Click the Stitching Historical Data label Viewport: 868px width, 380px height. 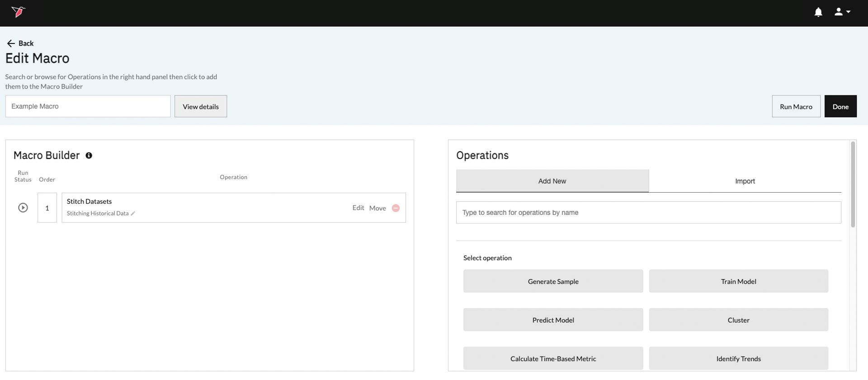point(98,214)
